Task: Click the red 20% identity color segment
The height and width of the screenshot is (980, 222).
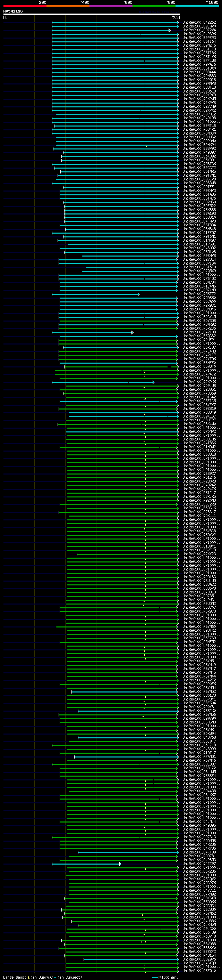Action: (x=25, y=6)
